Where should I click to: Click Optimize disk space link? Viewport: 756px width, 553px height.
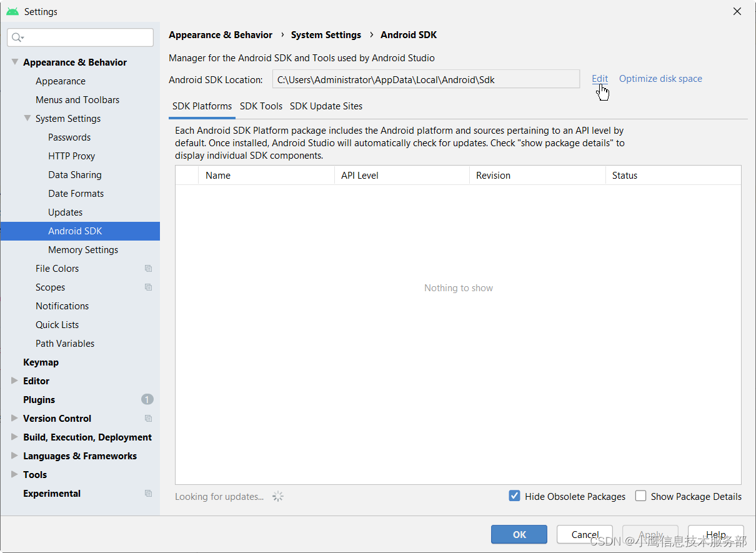point(660,79)
